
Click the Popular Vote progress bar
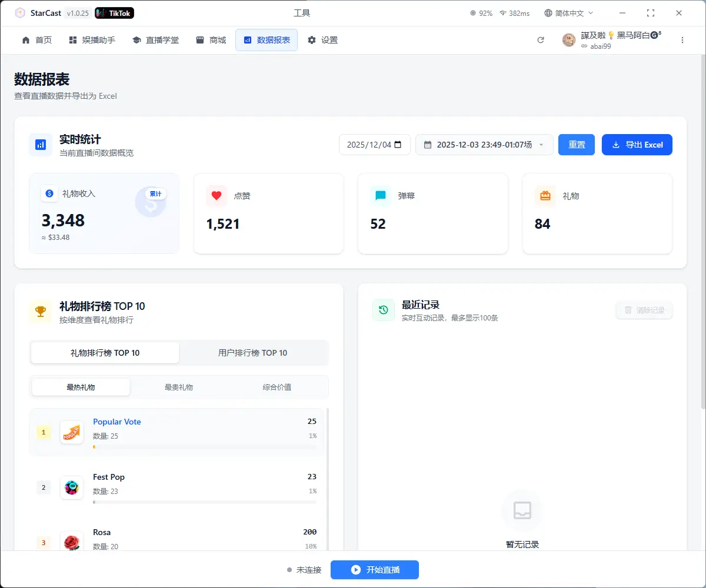(x=205, y=447)
